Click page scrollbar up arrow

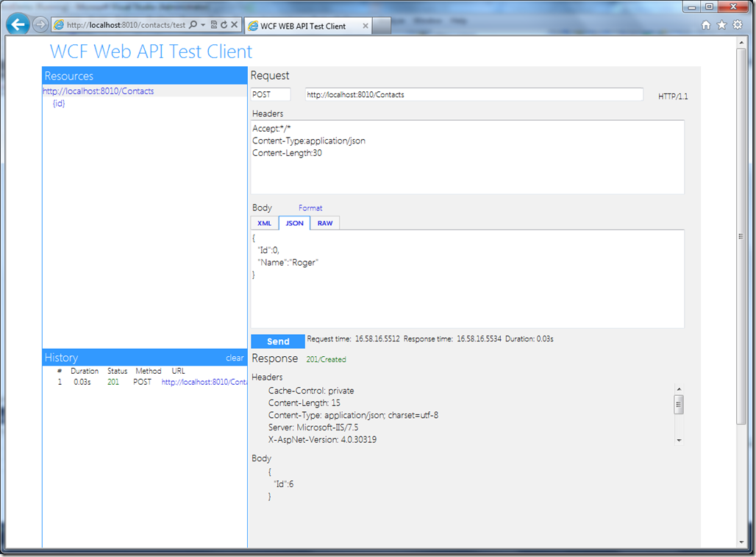(x=741, y=43)
